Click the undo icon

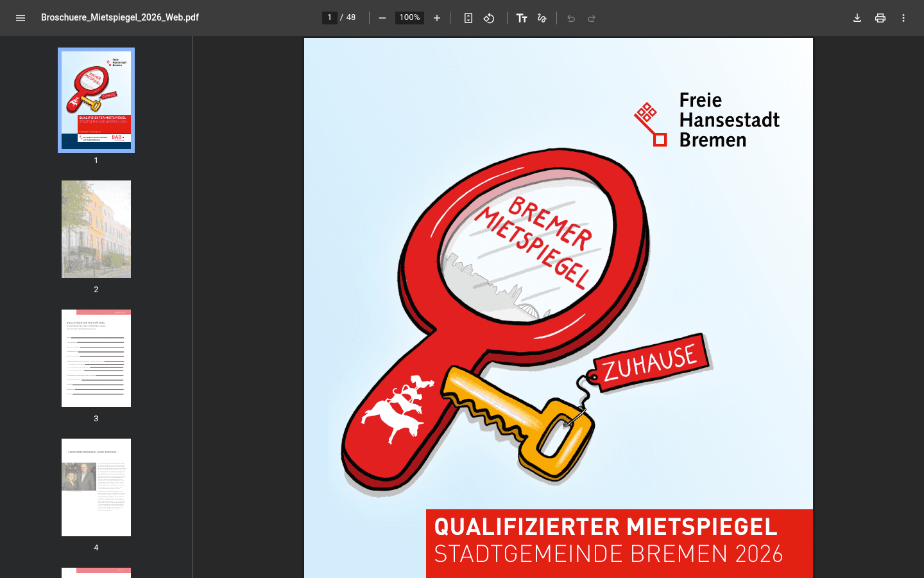[571, 18]
